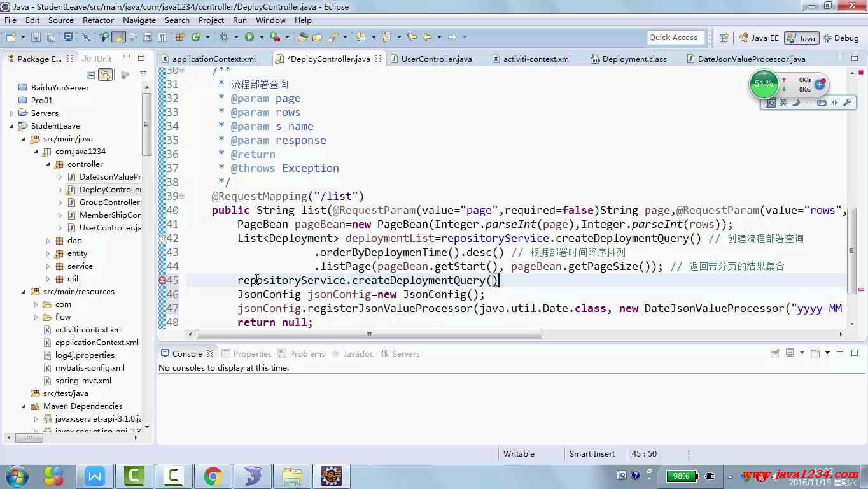
Task: Switch to Java perspective
Action: tap(801, 38)
